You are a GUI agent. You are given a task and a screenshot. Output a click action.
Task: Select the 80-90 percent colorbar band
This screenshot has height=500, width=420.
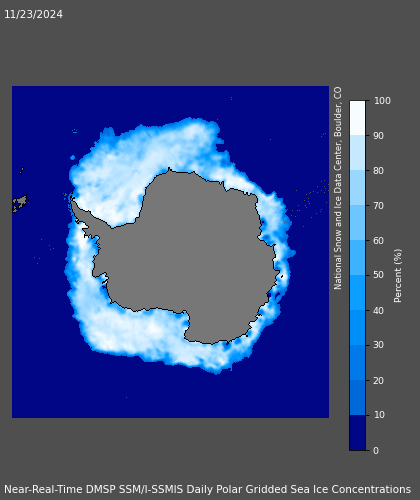[357, 153]
